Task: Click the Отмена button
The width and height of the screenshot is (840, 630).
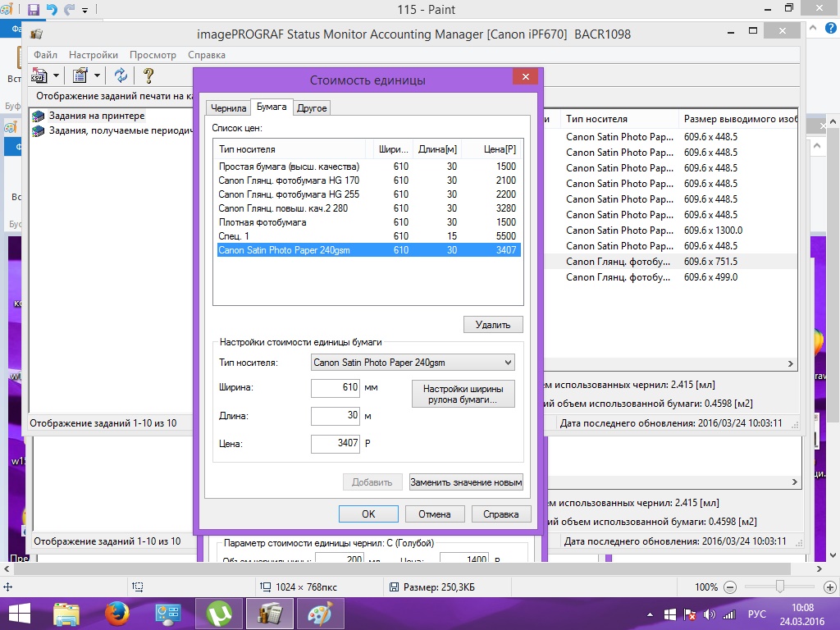Action: point(435,514)
